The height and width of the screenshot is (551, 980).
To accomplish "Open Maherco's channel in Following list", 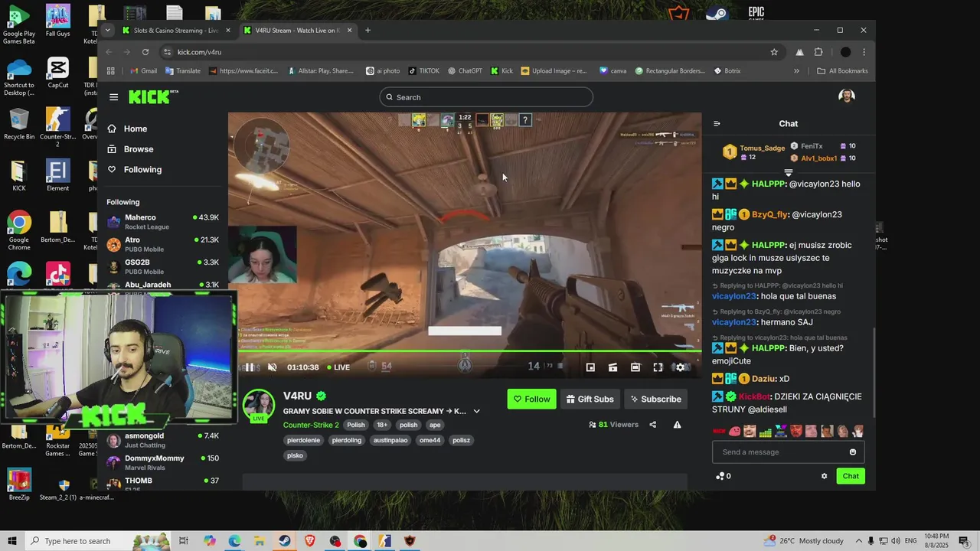I will [x=163, y=222].
